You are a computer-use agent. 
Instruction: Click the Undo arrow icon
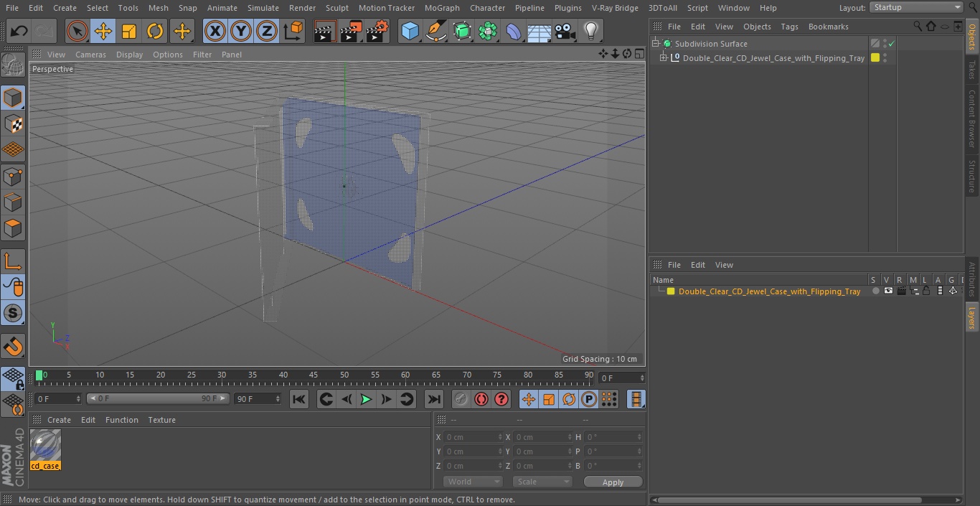19,31
